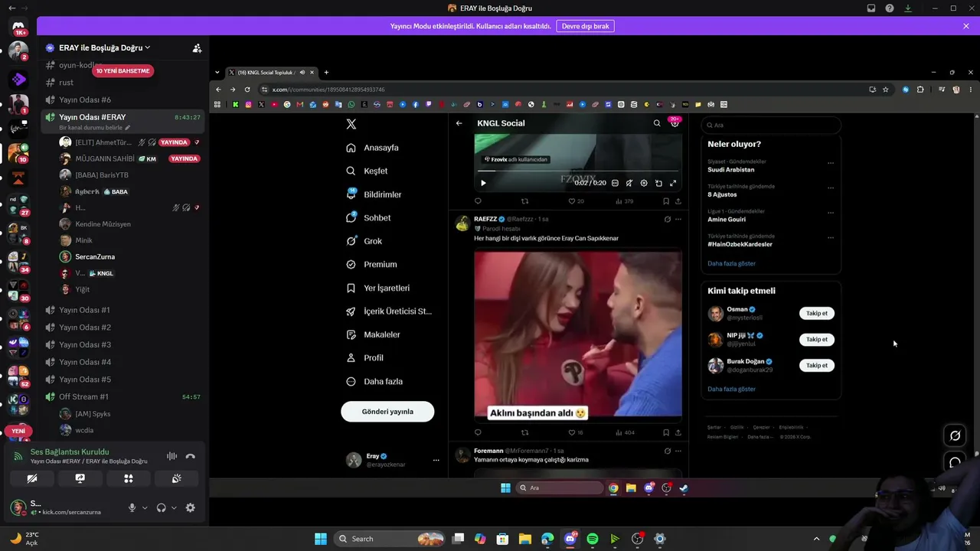This screenshot has height=551, width=980.
Task: Open search in the KNGL Social header
Action: click(656, 123)
